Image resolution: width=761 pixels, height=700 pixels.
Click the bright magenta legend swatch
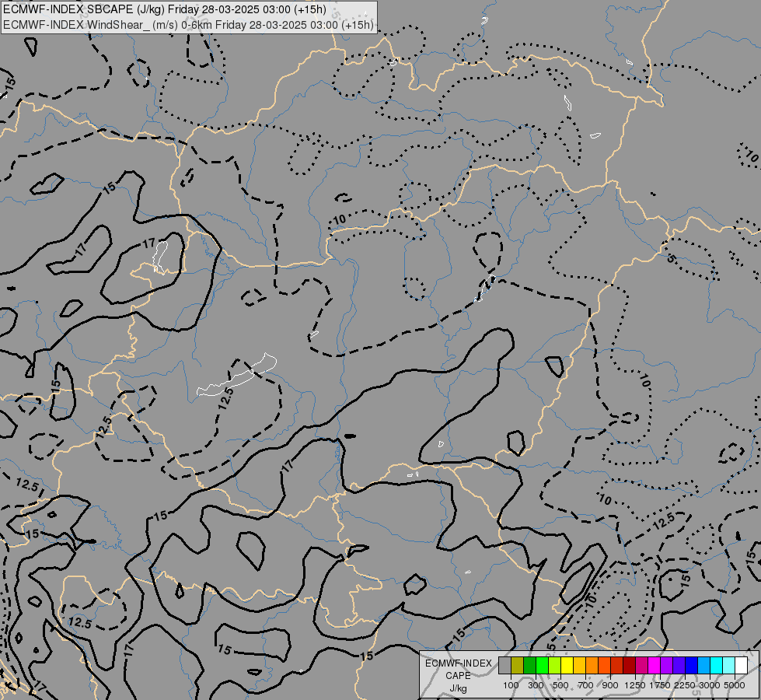(x=655, y=665)
